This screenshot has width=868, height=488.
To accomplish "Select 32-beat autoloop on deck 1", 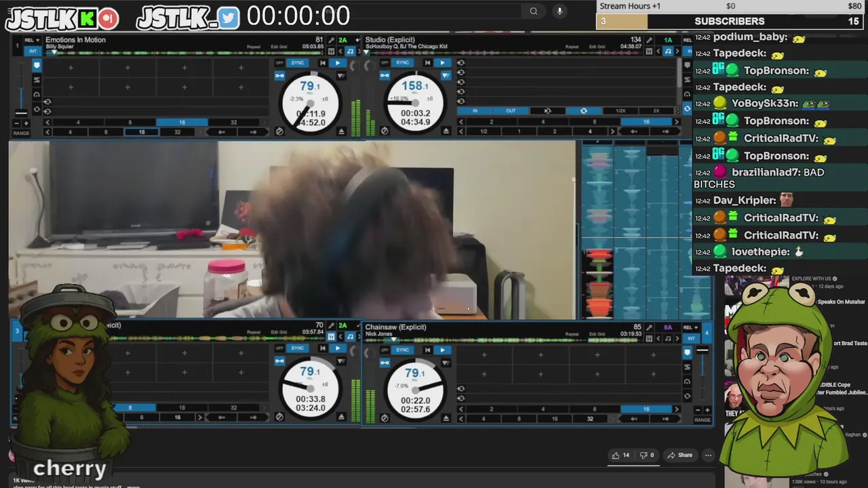I will tap(233, 123).
